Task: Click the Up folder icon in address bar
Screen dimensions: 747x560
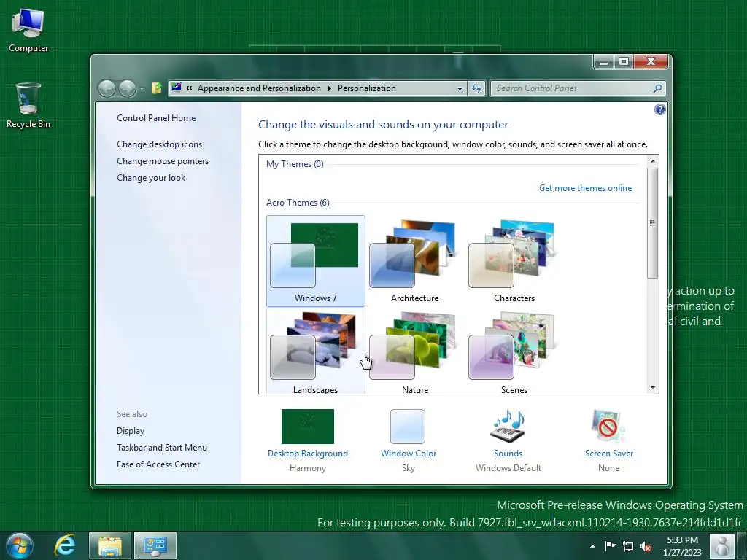Action: tap(157, 88)
